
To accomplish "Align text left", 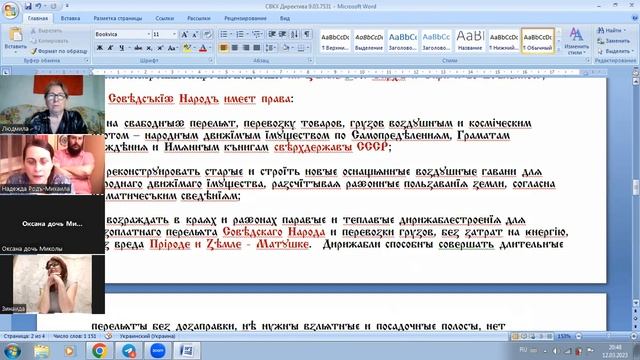I will 224,48.
